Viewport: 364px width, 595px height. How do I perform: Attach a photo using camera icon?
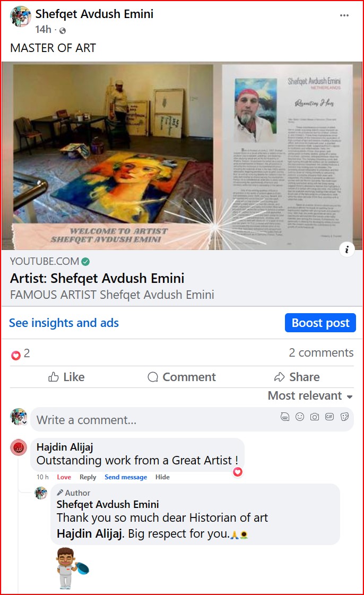(314, 417)
